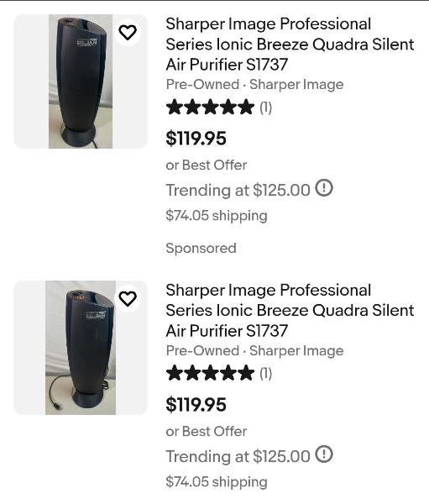Open review count (1) on second listing
The width and height of the screenshot is (429, 504).
coord(266,374)
